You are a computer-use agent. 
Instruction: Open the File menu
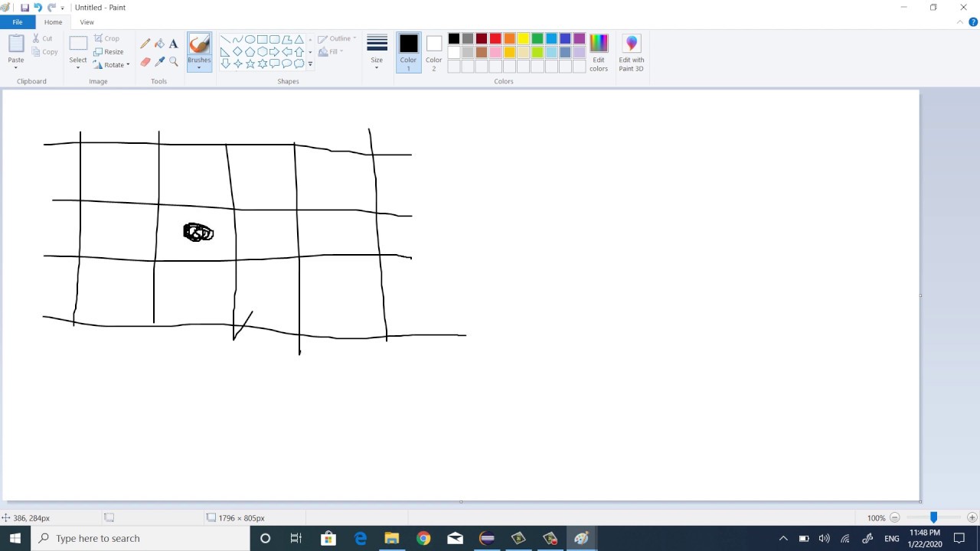coord(18,22)
